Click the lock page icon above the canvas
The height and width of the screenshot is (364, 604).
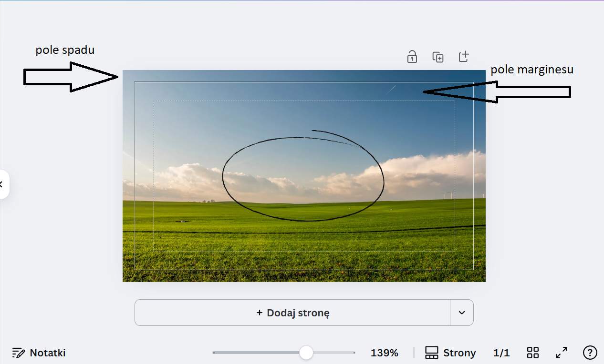pos(412,57)
